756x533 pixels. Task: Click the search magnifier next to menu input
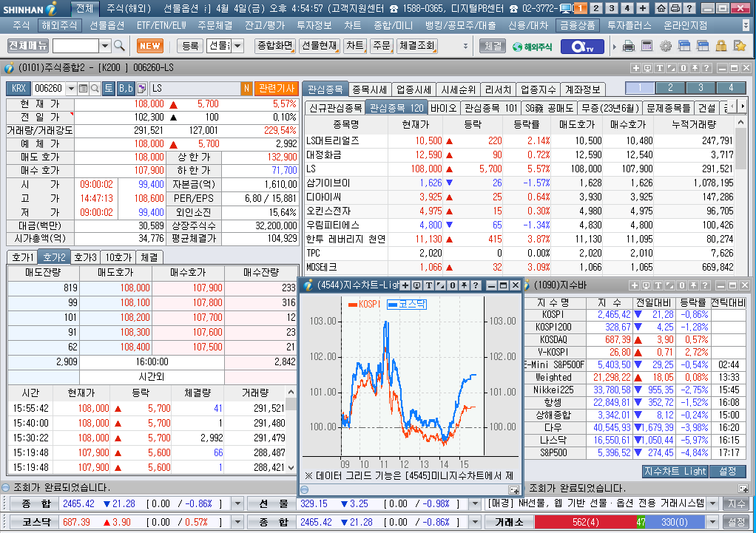pyautogui.click(x=119, y=46)
